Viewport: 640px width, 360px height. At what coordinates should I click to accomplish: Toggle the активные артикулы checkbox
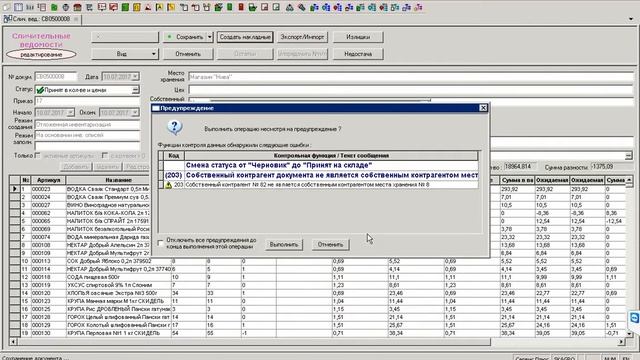[38, 156]
